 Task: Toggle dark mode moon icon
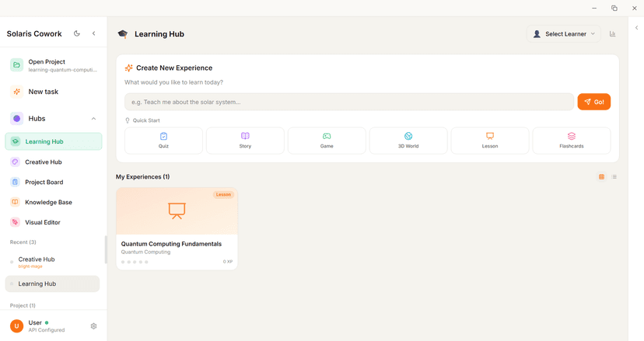[x=77, y=33]
